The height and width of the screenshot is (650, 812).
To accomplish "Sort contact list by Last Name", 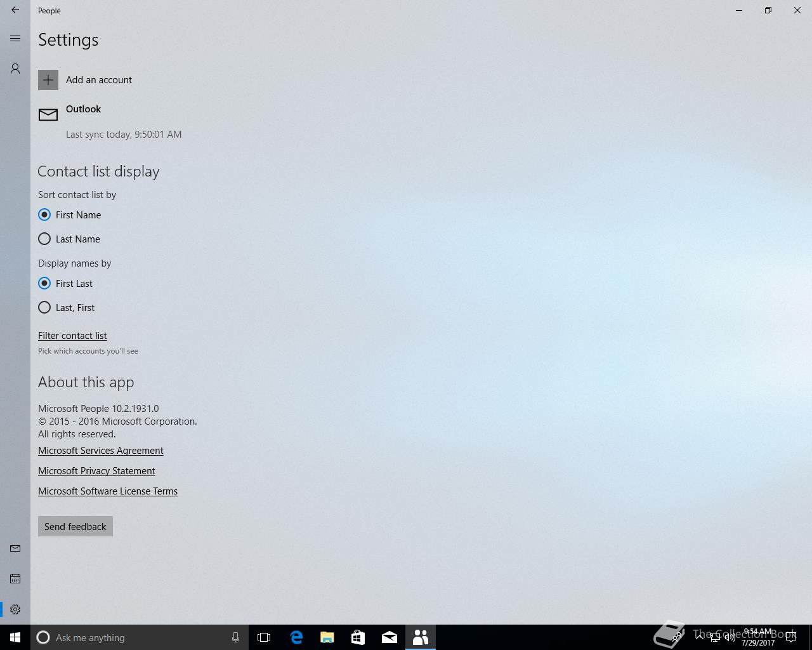I will [x=69, y=239].
